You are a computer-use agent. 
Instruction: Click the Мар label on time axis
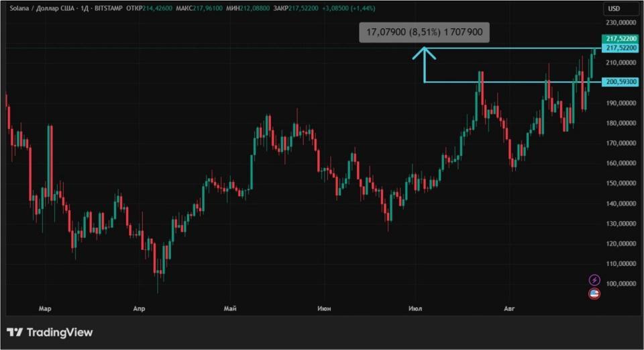coord(45,308)
